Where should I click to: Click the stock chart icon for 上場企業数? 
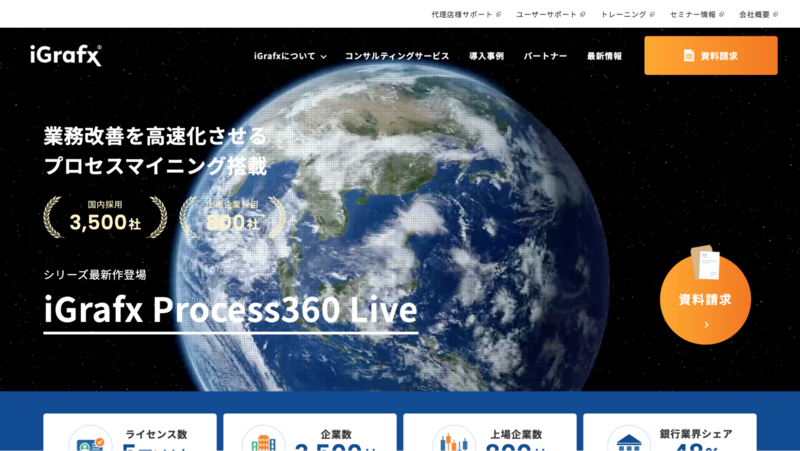point(453,442)
